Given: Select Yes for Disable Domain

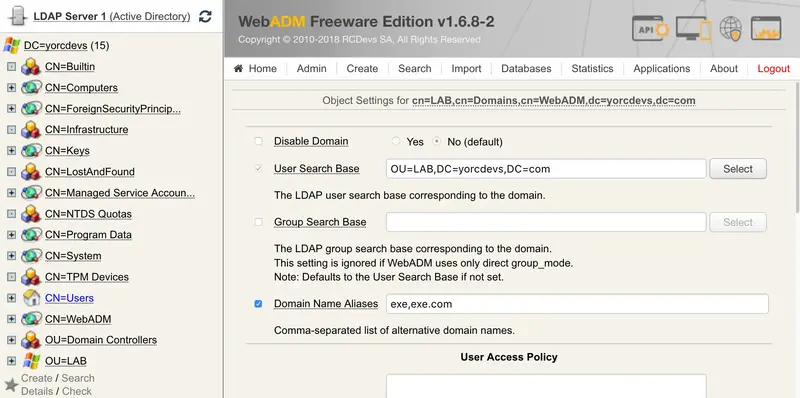Looking at the screenshot, I should pos(395,141).
